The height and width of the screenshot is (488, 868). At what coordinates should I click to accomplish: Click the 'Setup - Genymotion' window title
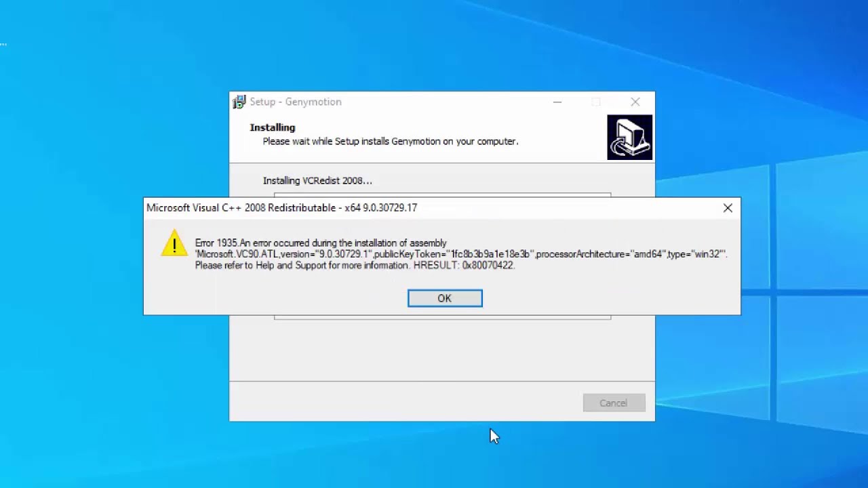pyautogui.click(x=296, y=102)
